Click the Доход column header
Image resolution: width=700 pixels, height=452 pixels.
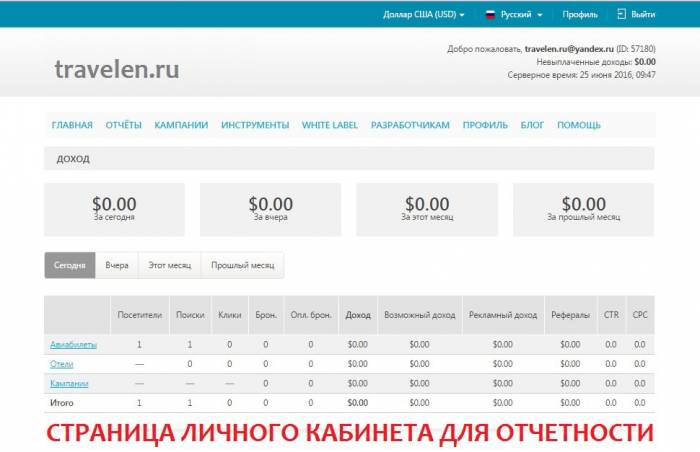(358, 315)
